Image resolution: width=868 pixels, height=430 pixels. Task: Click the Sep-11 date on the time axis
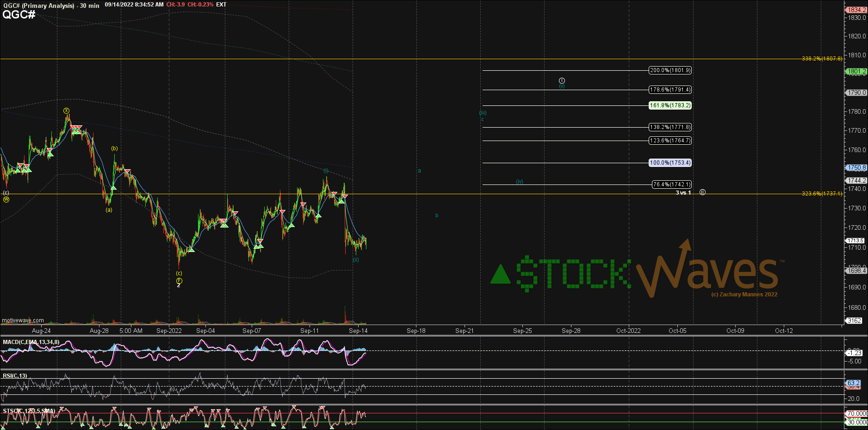310,331
